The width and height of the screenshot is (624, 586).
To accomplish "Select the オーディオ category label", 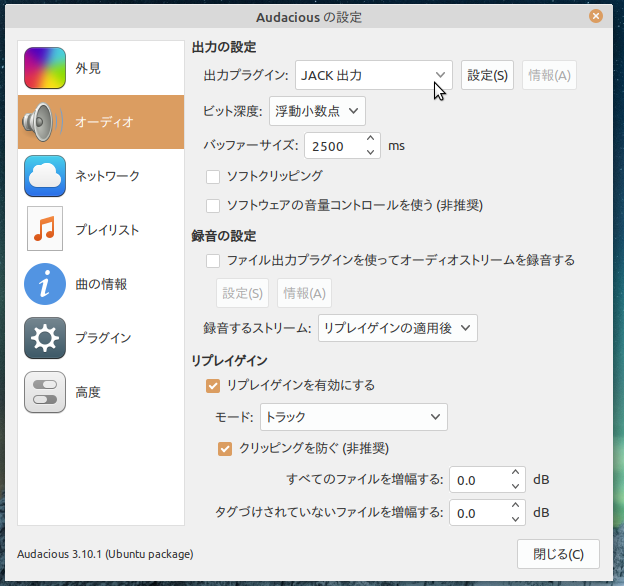I will pos(104,122).
